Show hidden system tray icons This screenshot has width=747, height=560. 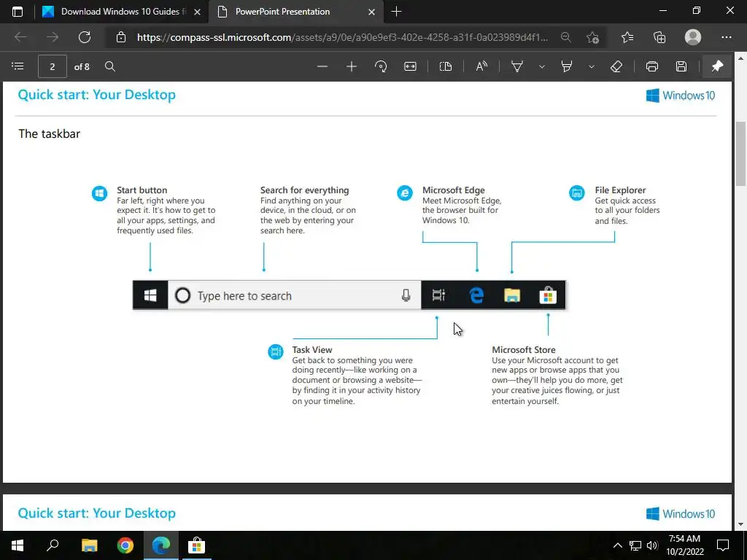[x=617, y=545]
